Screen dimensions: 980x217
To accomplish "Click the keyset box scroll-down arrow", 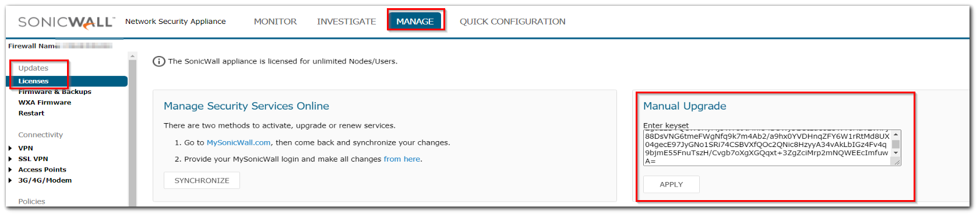I will click(x=896, y=153).
